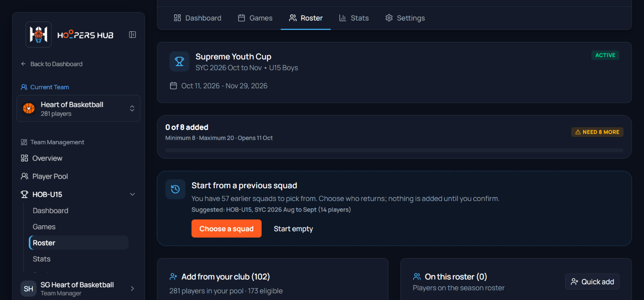Open the Current Team switcher dropdown
This screenshot has height=300, width=644.
[78, 108]
